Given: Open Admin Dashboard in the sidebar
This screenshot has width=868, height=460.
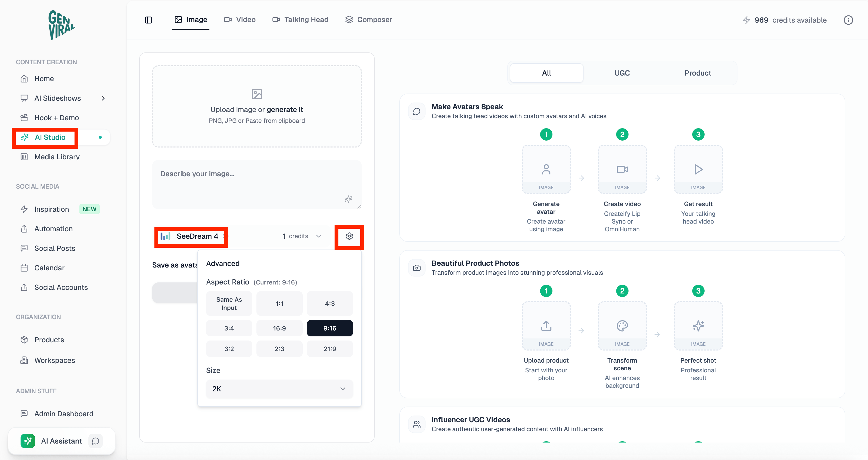Looking at the screenshot, I should coord(64,414).
